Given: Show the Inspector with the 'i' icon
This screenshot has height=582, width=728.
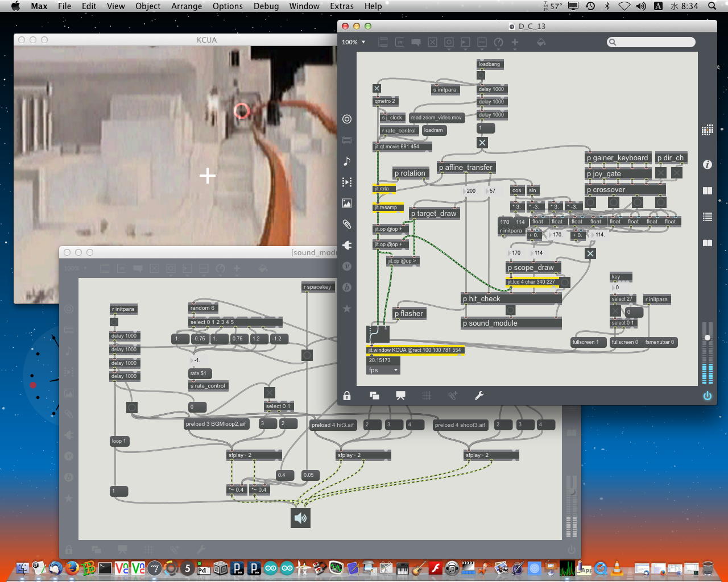Looking at the screenshot, I should tap(708, 164).
